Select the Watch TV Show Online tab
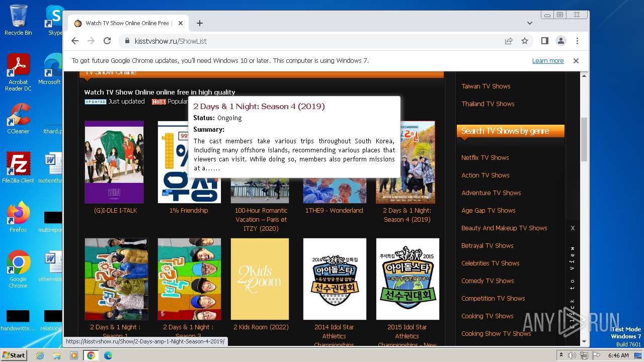Viewport: 644px width, 362px height. (127, 23)
